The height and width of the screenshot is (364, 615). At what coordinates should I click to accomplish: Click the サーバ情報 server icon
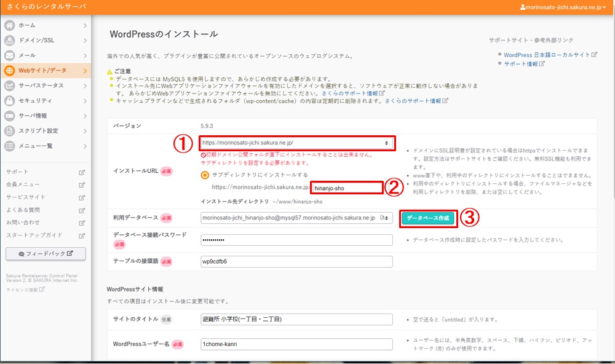[10, 116]
